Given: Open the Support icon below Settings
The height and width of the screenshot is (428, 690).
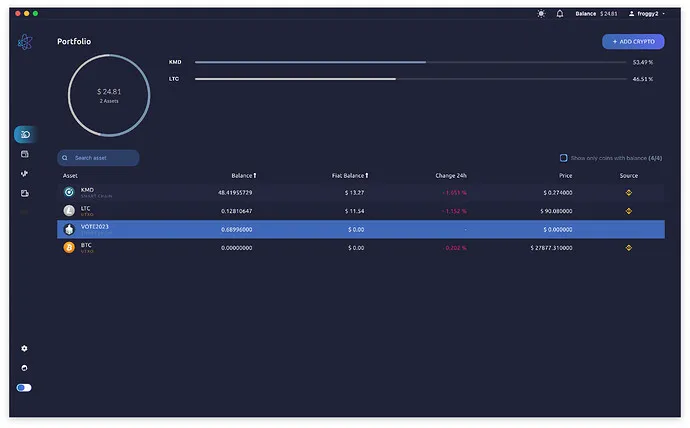Looking at the screenshot, I should [24, 368].
